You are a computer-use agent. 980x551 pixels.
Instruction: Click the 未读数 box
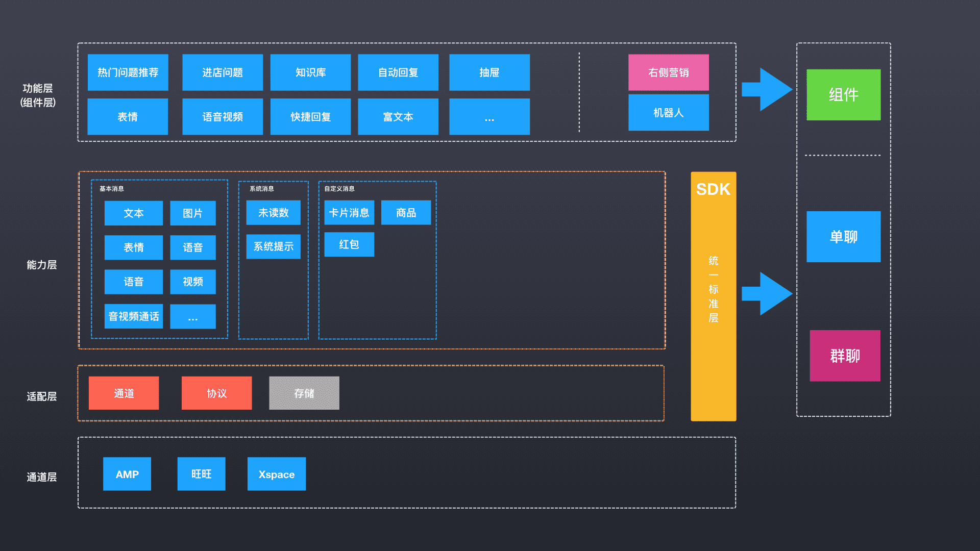click(x=273, y=213)
